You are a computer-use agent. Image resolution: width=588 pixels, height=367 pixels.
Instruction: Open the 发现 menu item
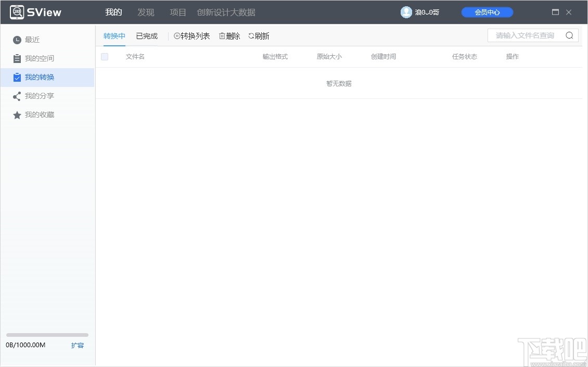pos(146,11)
